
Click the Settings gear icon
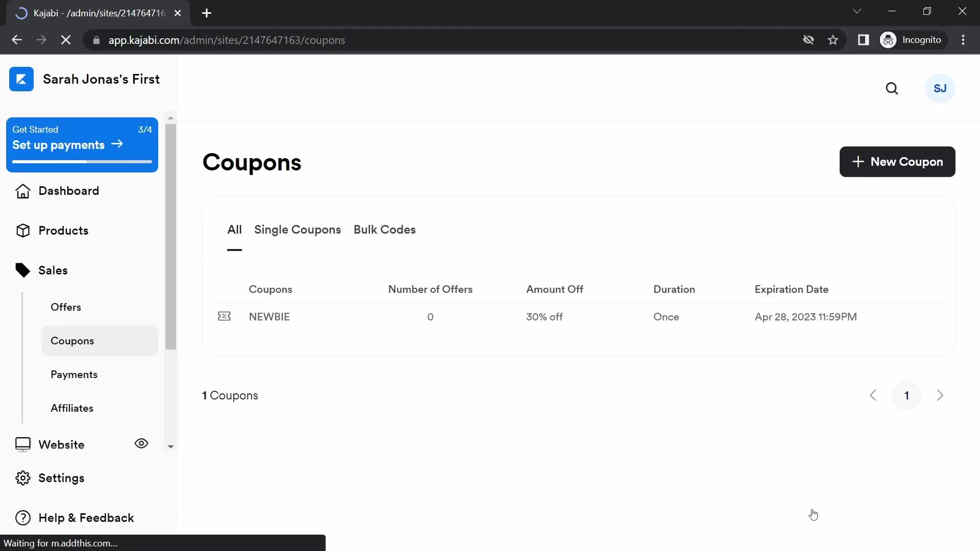tap(23, 478)
